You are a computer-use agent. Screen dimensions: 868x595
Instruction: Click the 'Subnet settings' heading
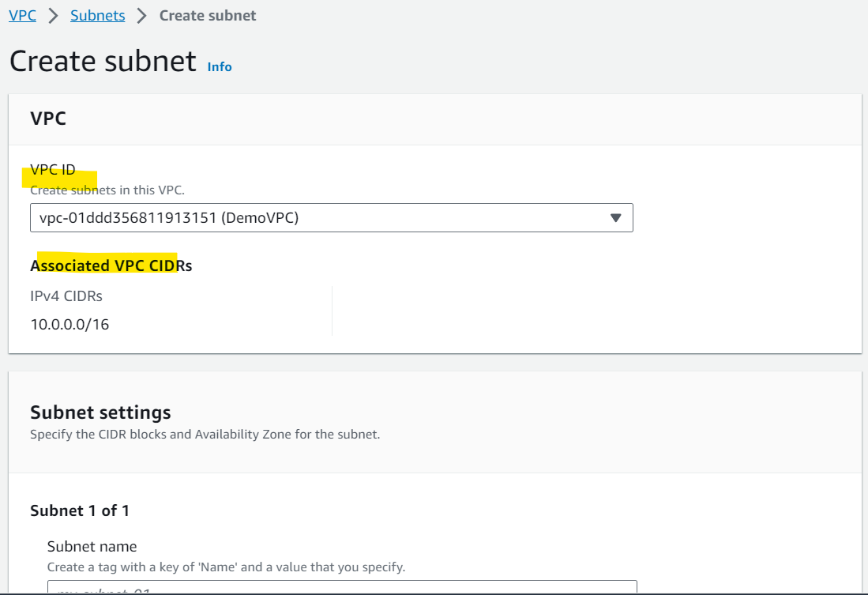point(101,412)
